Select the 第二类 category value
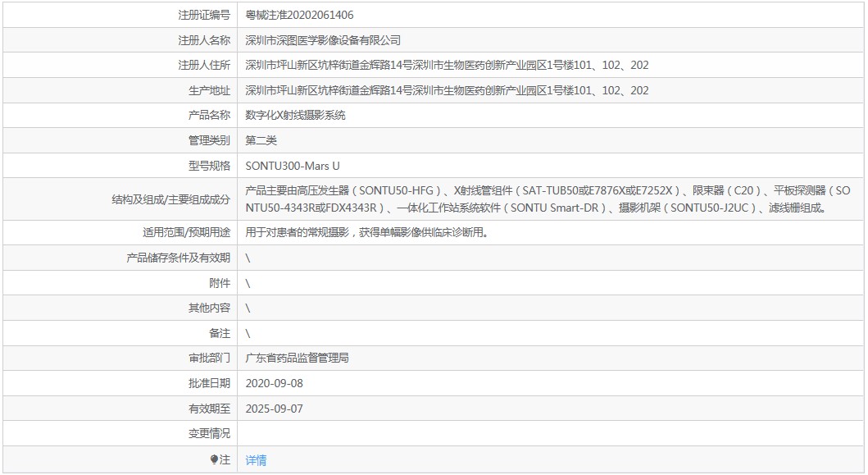The image size is (868, 475). click(261, 140)
